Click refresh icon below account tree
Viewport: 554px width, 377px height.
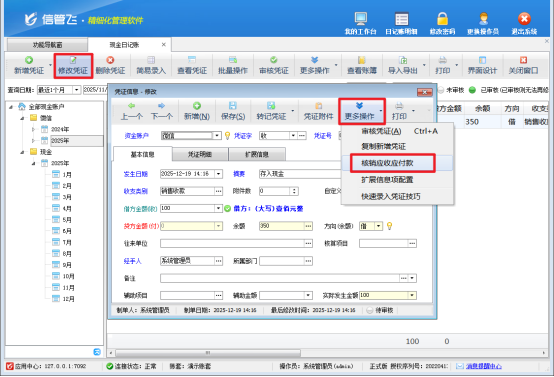97,352
